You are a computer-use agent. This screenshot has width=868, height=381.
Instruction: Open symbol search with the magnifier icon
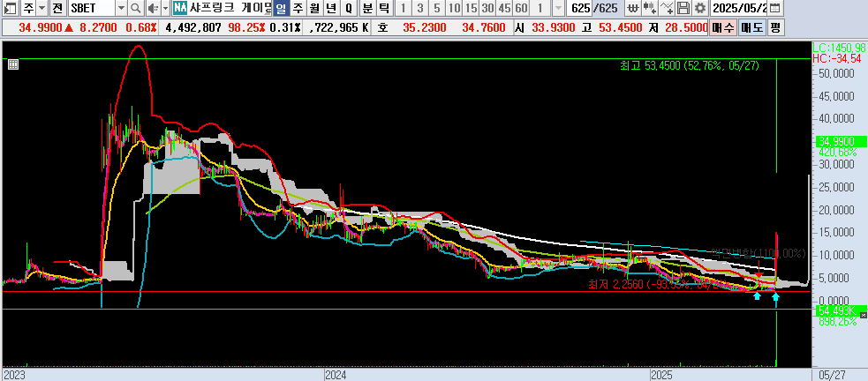[136, 8]
